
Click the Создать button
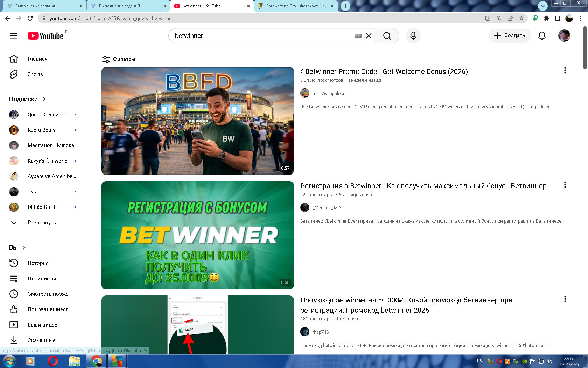pyautogui.click(x=510, y=36)
